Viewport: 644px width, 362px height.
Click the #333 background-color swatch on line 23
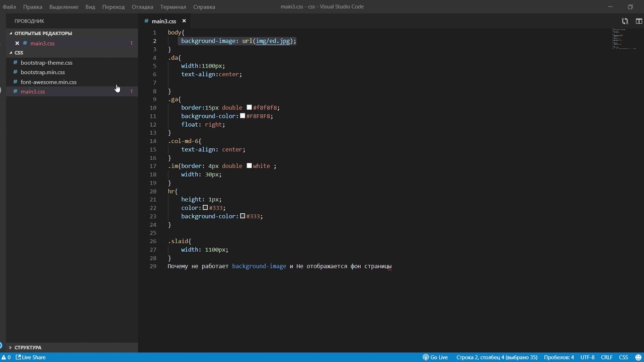243,216
